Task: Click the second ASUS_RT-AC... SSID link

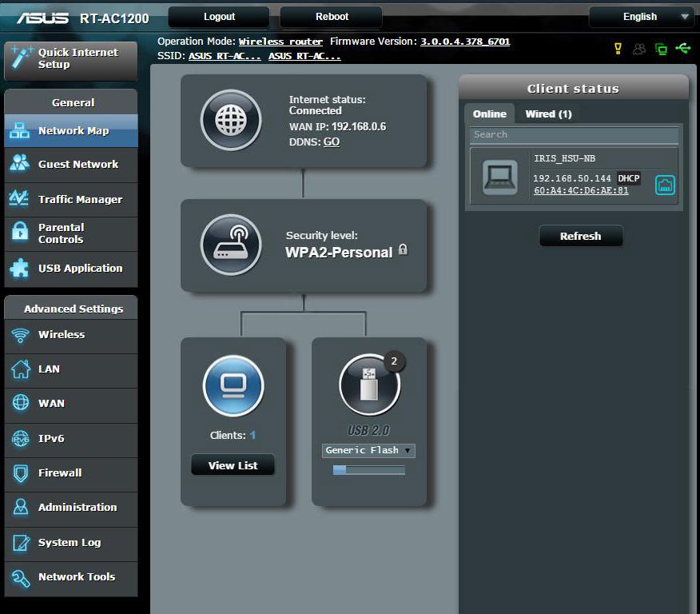Action: pos(304,56)
